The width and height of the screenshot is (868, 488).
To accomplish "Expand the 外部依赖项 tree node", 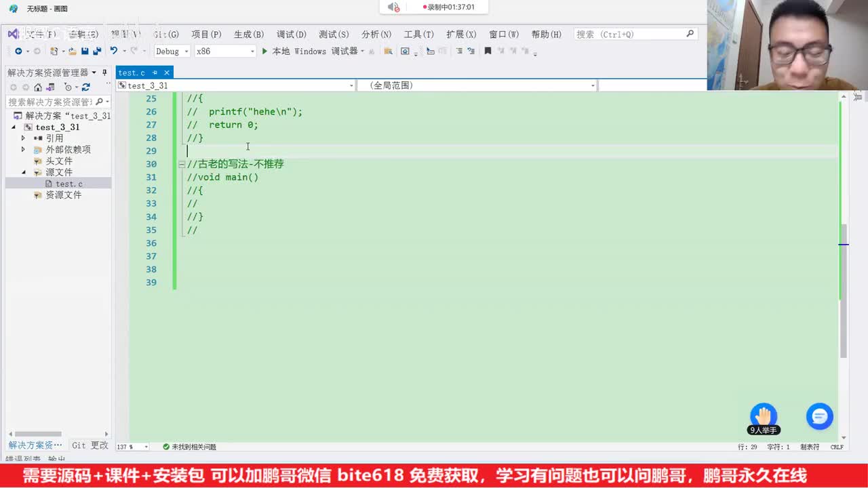I will pos(23,150).
